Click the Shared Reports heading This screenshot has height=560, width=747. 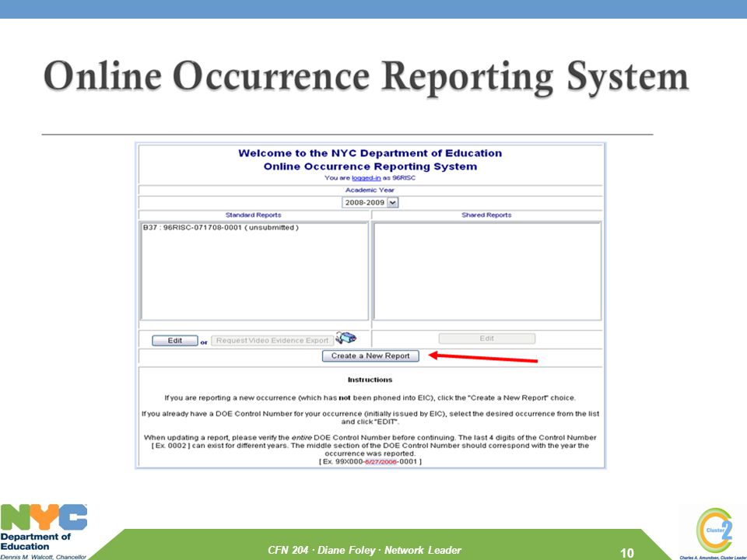pyautogui.click(x=486, y=215)
